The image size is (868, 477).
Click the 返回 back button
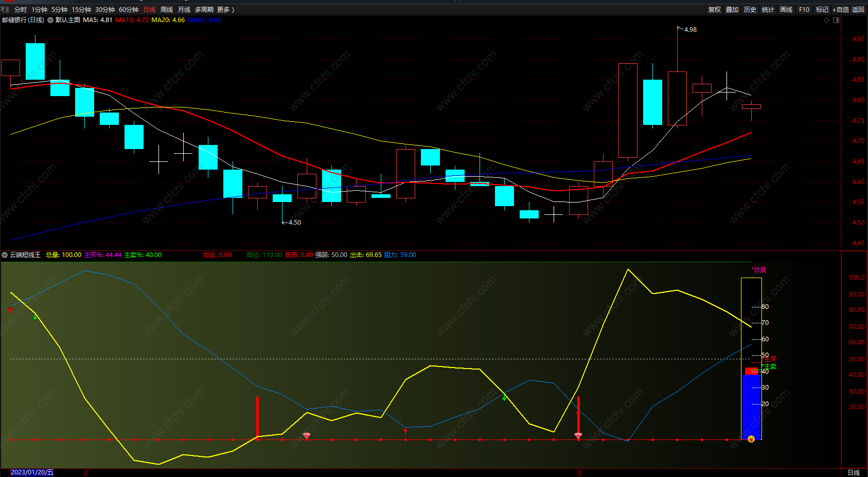click(x=858, y=10)
